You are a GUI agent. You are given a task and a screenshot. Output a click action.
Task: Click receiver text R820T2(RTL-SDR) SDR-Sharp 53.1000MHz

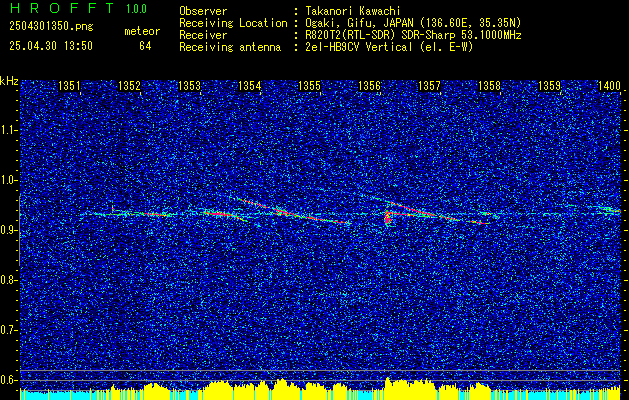coord(412,35)
